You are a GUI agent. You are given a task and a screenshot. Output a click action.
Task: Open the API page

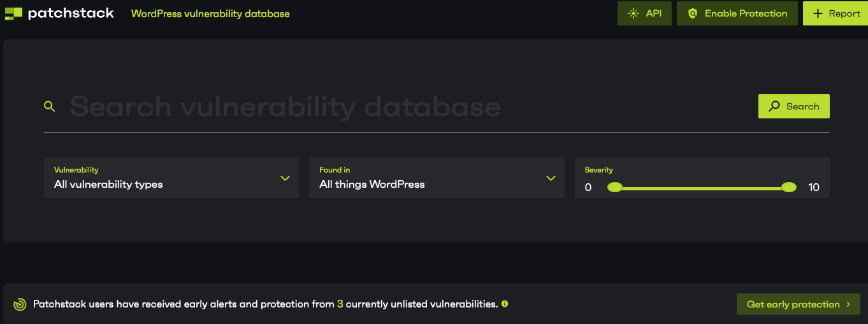click(644, 13)
